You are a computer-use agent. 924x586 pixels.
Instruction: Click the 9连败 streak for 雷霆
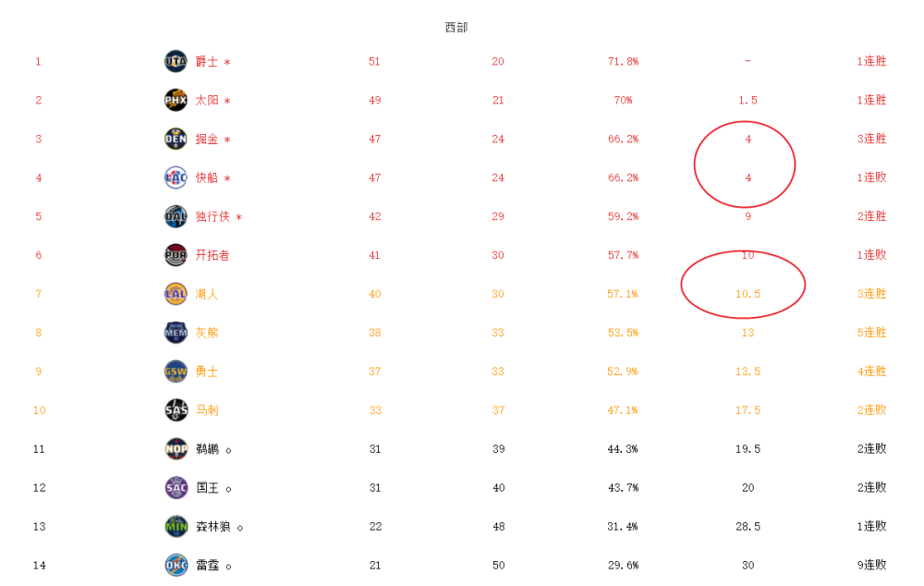click(x=871, y=565)
